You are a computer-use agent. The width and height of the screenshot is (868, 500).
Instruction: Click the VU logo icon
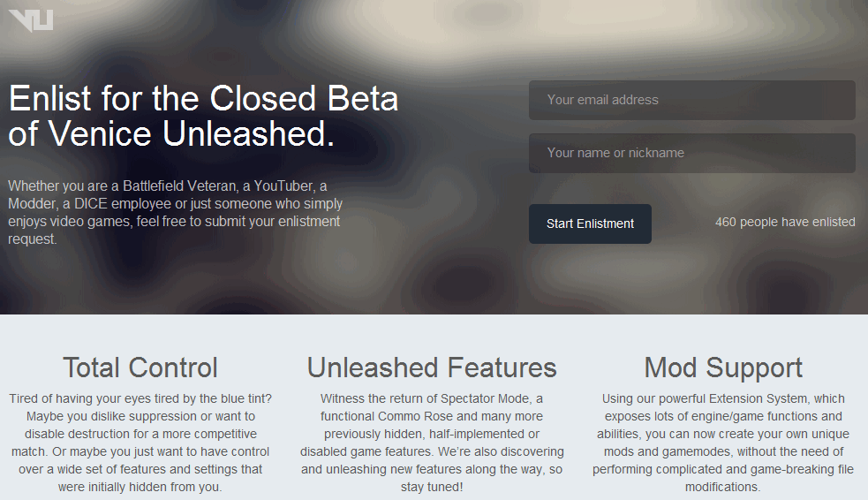31,20
